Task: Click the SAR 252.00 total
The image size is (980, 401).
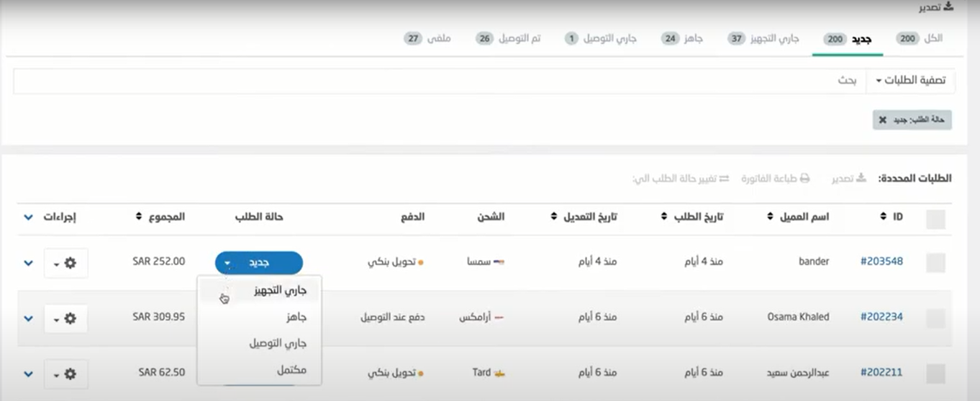Action: 159,262
